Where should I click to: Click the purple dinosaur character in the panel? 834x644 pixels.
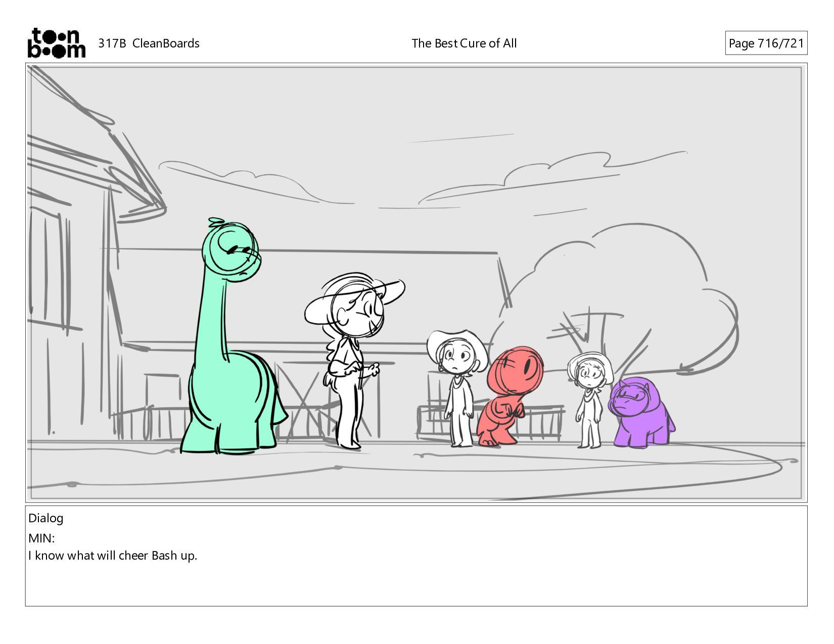(x=642, y=412)
